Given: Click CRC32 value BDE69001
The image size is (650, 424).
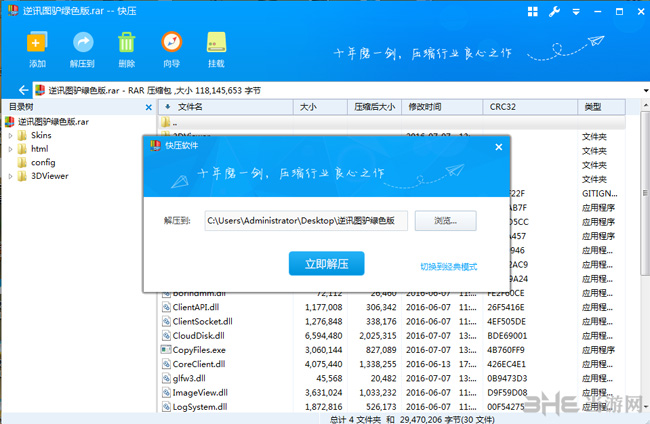Looking at the screenshot, I should (507, 336).
